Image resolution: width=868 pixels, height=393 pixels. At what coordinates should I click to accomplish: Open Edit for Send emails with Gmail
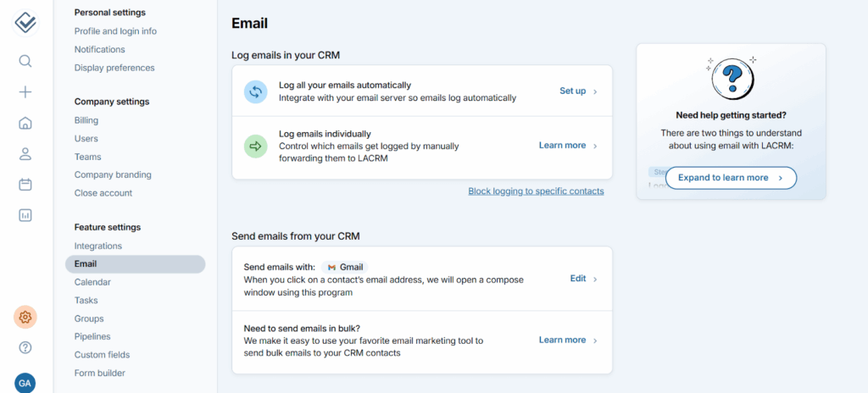[583, 279]
